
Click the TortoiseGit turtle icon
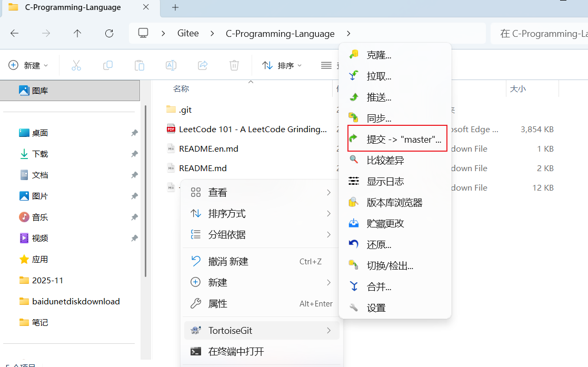[x=196, y=330]
